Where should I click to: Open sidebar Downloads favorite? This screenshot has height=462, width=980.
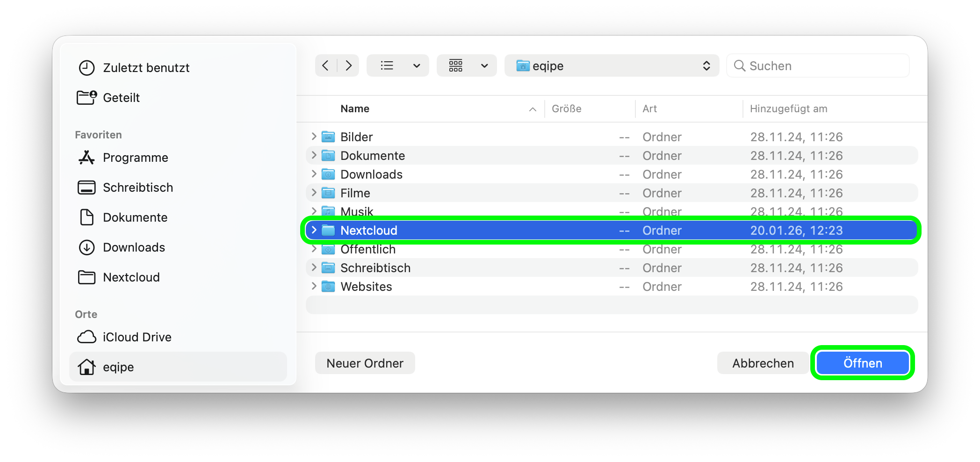[x=134, y=247]
